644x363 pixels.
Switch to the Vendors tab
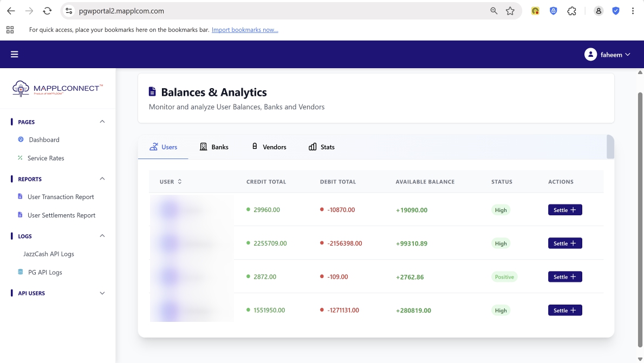pos(269,147)
